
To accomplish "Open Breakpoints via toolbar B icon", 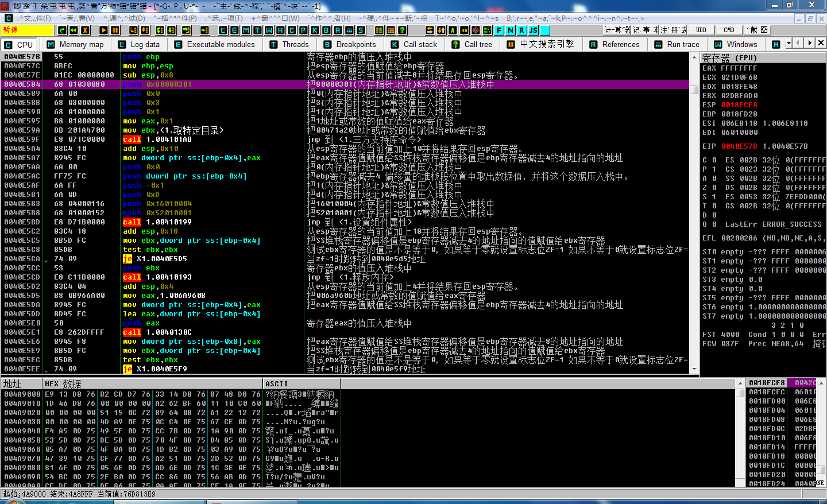I will pos(326,30).
